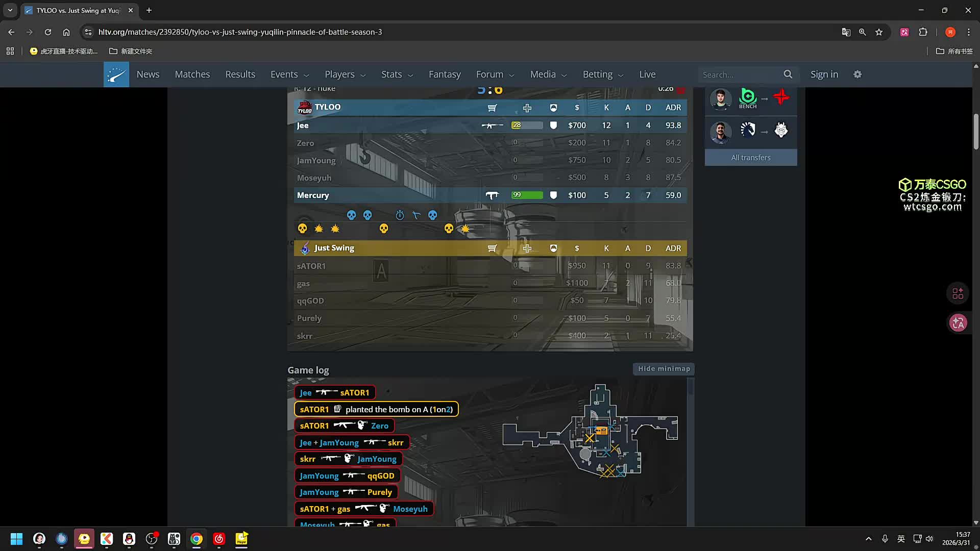980x551 pixels.
Task: Open the Fantasy menu item
Action: point(445,74)
